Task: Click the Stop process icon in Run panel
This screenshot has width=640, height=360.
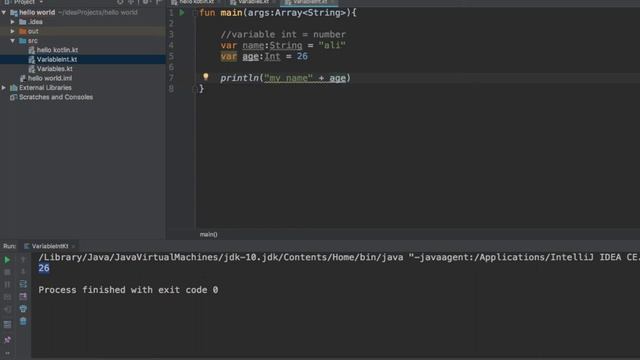Action: tap(7, 272)
